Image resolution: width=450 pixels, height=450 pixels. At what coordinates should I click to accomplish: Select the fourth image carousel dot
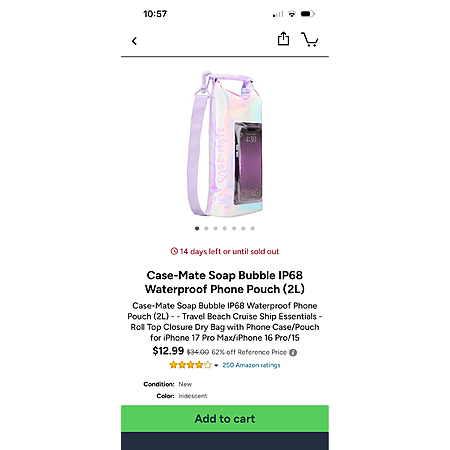point(225,228)
